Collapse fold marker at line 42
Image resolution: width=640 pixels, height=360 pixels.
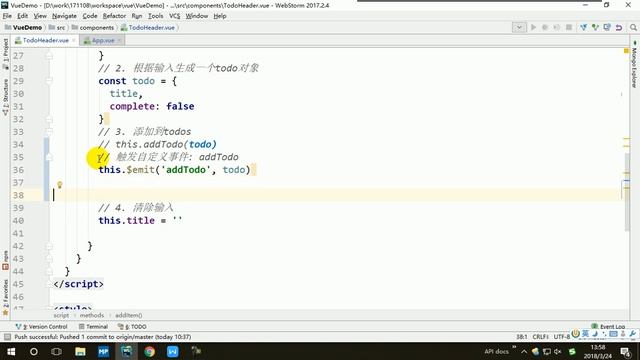point(49,246)
